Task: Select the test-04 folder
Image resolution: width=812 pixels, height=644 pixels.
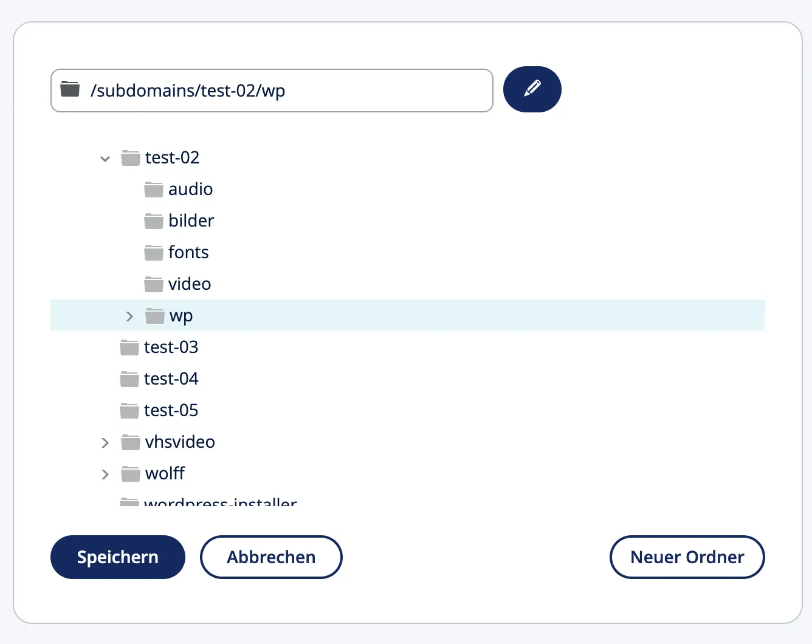Action: 171,379
